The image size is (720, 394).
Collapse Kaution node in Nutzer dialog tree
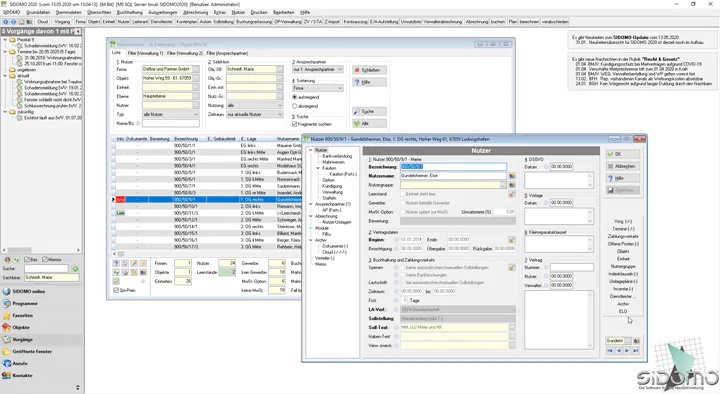point(318,169)
